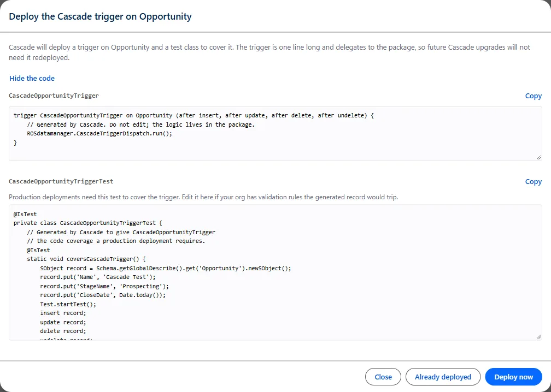Click the 'Production deployments need this test' hint
The width and height of the screenshot is (551, 392).
tap(203, 197)
